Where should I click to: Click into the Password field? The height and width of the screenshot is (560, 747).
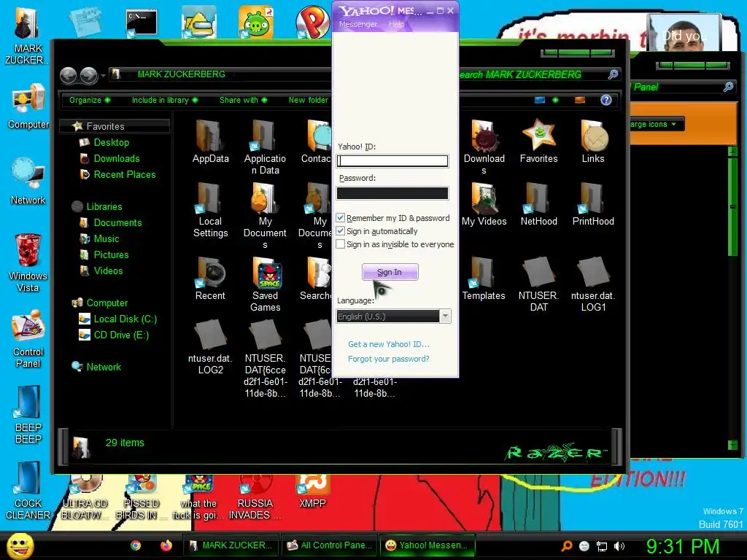[x=392, y=192]
